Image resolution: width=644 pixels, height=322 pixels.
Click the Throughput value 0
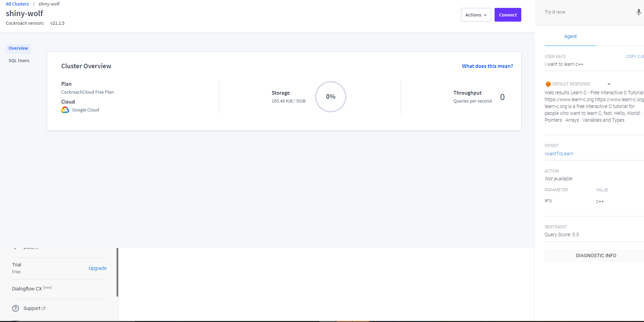[x=502, y=97]
